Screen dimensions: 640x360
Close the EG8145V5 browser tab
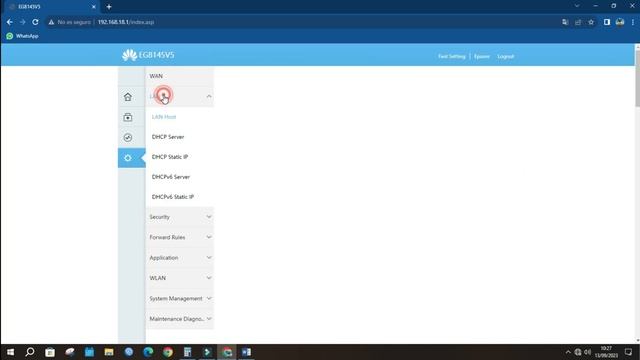pyautogui.click(x=93, y=7)
